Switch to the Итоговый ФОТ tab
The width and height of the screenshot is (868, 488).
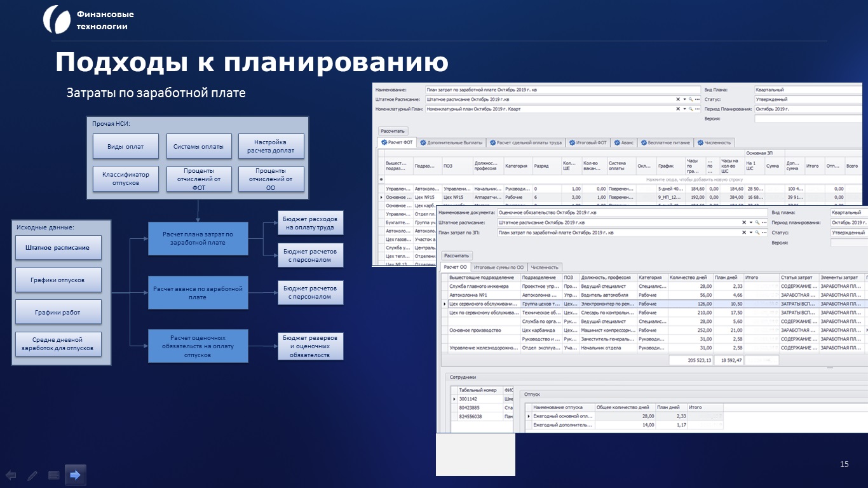[588, 143]
